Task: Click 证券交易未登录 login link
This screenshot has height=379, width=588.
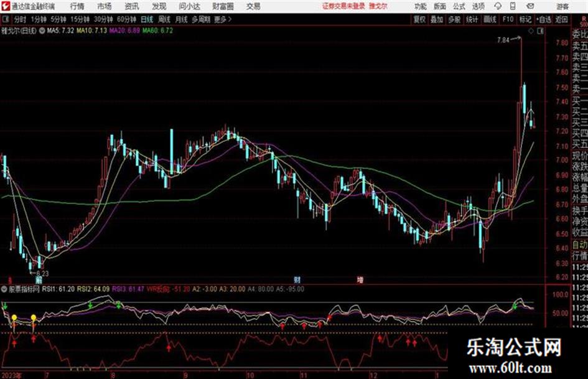Action: (x=343, y=6)
